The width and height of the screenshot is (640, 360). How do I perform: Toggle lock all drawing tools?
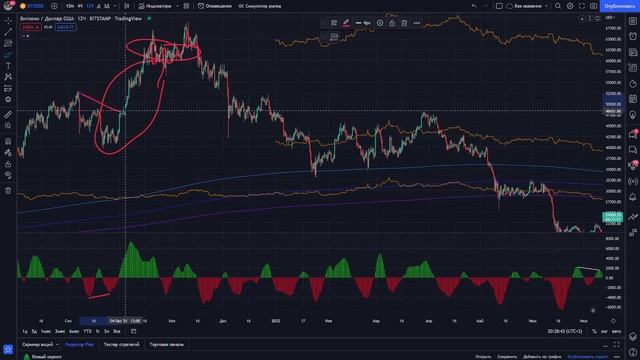pyautogui.click(x=8, y=164)
